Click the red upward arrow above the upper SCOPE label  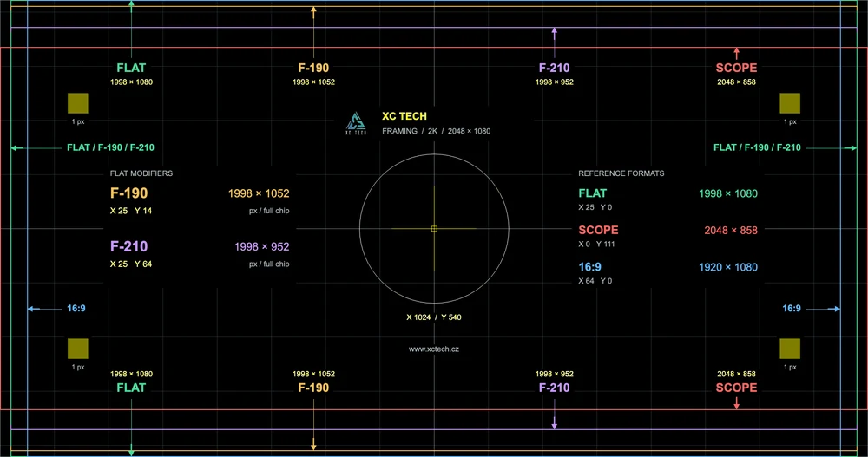point(736,52)
